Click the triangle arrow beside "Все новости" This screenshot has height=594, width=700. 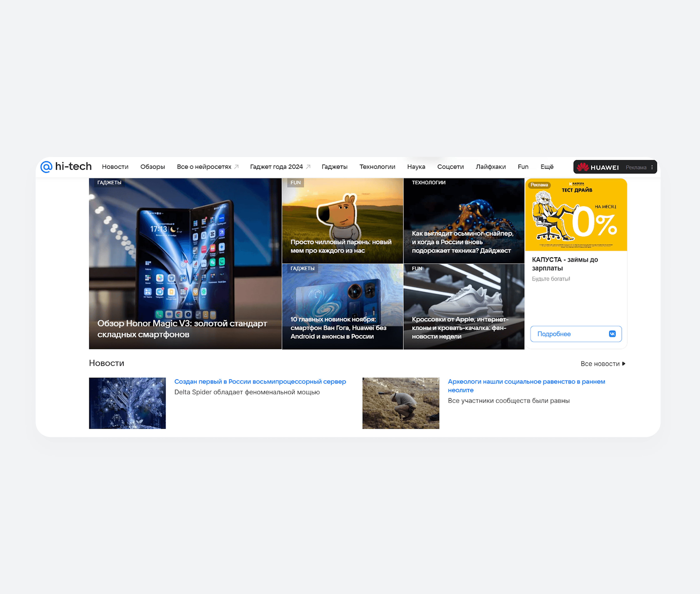click(x=624, y=364)
